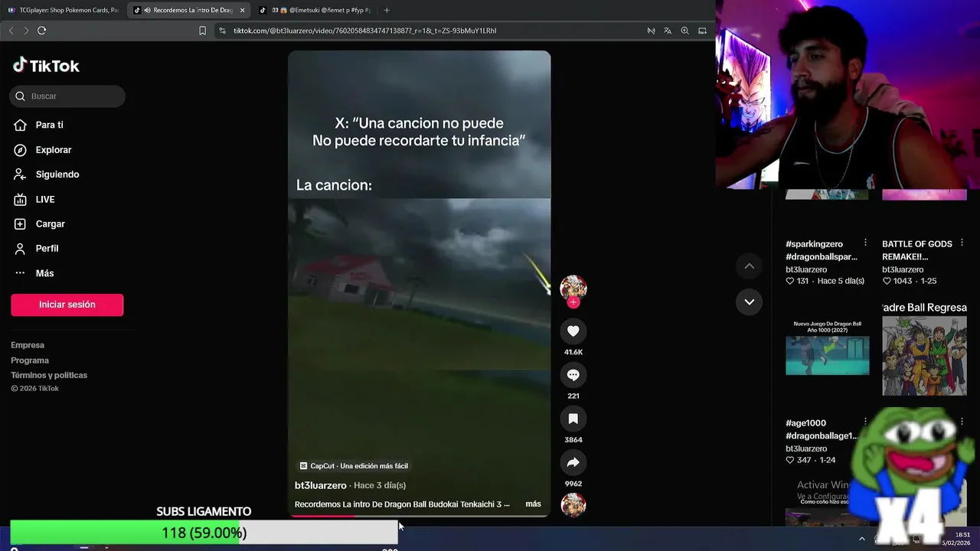Screen dimensions: 980x551
Task: Click the 1043 likes heart icon
Action: pyautogui.click(x=887, y=281)
